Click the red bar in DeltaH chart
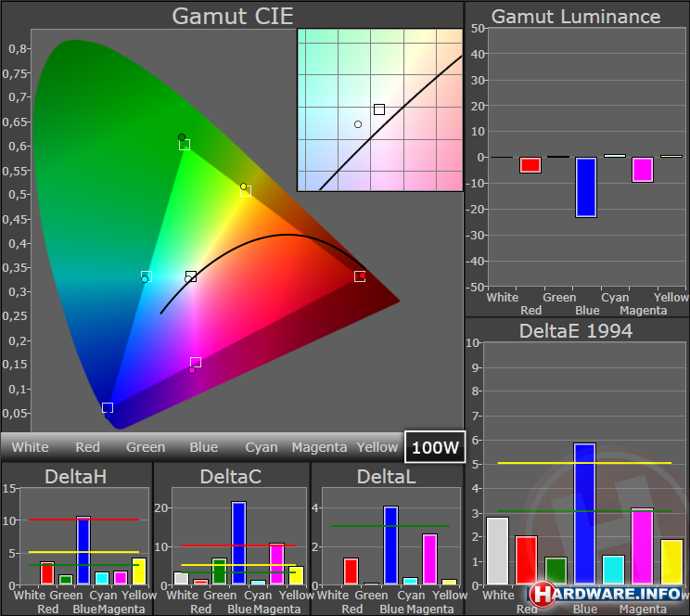Image resolution: width=690 pixels, height=616 pixels. click(x=47, y=573)
